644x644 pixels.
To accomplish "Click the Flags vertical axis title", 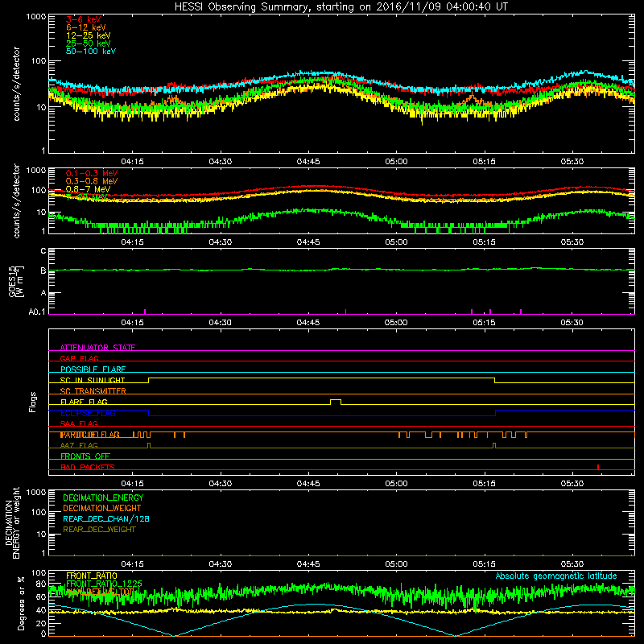I will click(32, 402).
